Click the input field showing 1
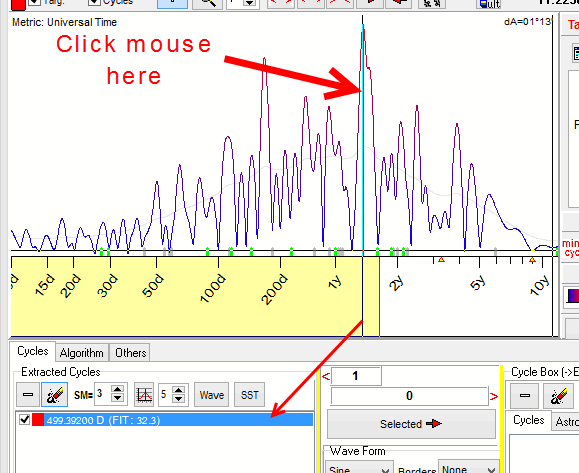The width and height of the screenshot is (579, 473). point(356,376)
